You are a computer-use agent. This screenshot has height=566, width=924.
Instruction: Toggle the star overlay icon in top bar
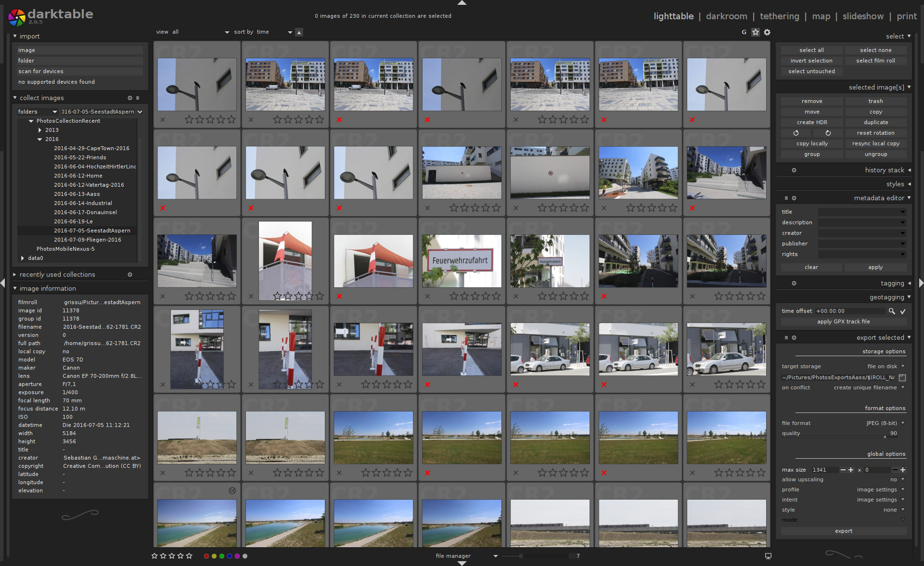tap(756, 32)
